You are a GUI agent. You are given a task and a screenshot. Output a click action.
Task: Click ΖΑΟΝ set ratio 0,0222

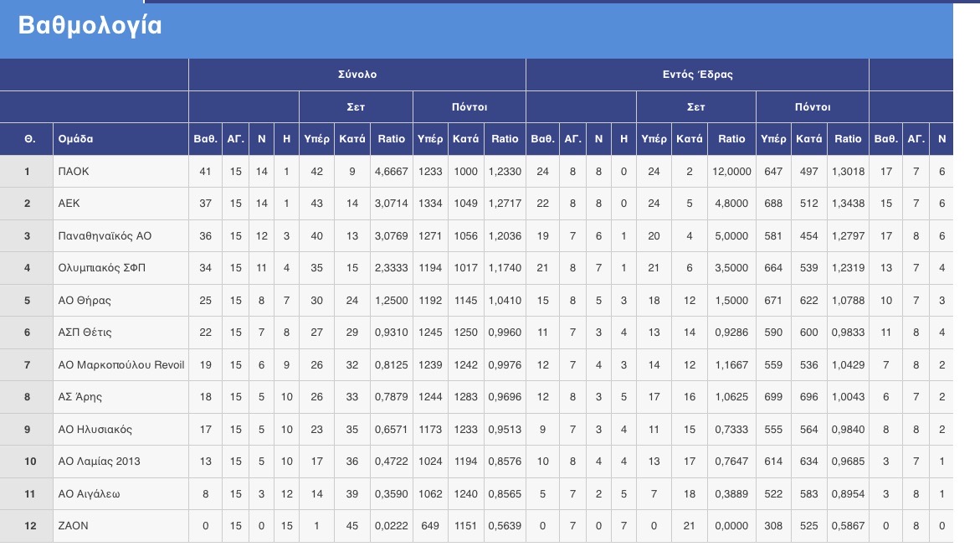[x=392, y=526]
